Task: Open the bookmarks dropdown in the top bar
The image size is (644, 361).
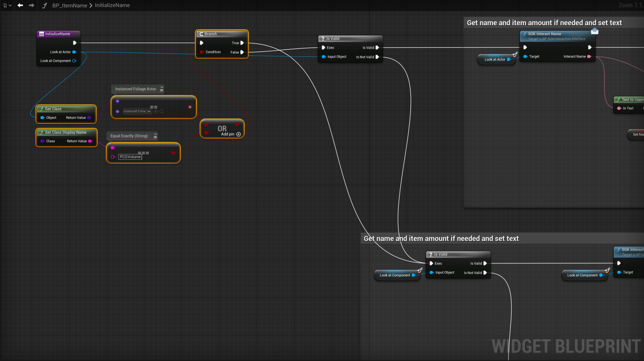Action: pyautogui.click(x=7, y=5)
